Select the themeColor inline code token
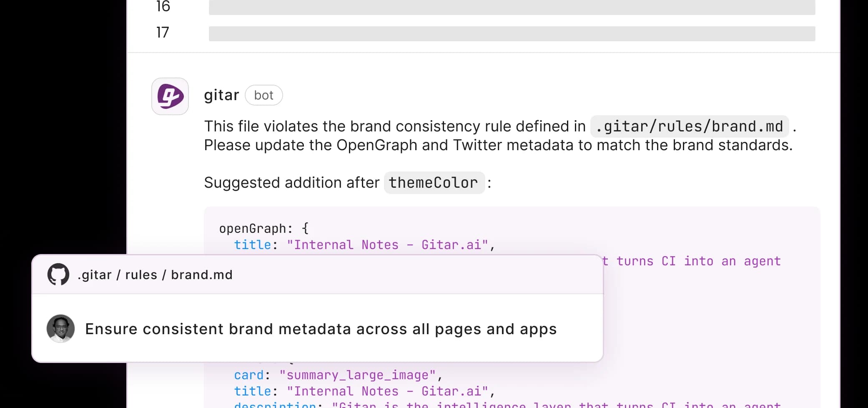868x408 pixels. [x=434, y=182]
